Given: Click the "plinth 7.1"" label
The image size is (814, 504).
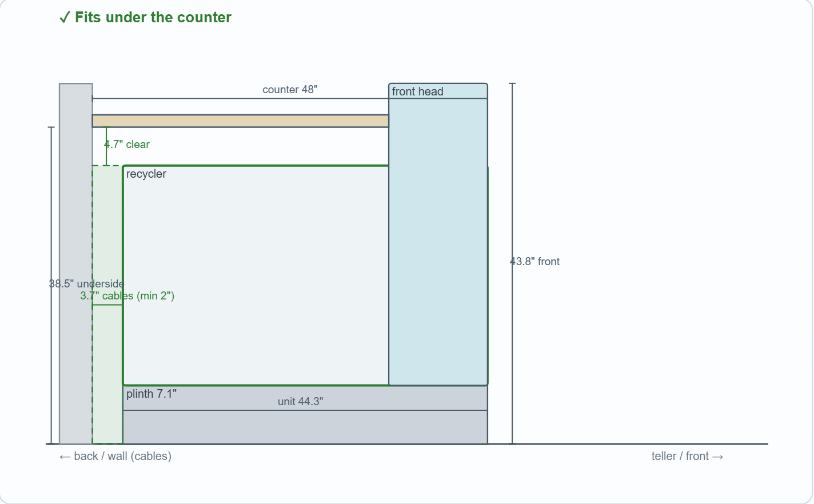Looking at the screenshot, I should 151,394.
